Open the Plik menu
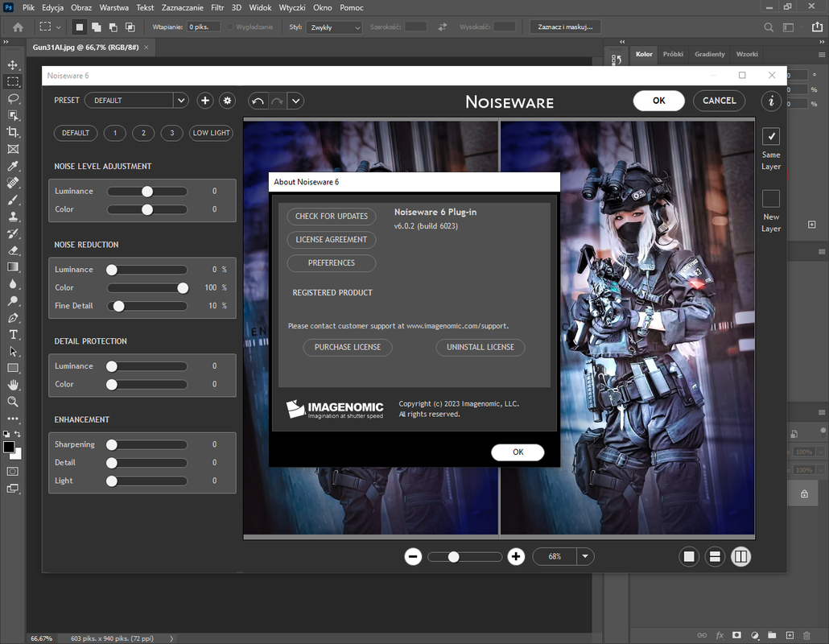The width and height of the screenshot is (829, 644). click(x=28, y=7)
